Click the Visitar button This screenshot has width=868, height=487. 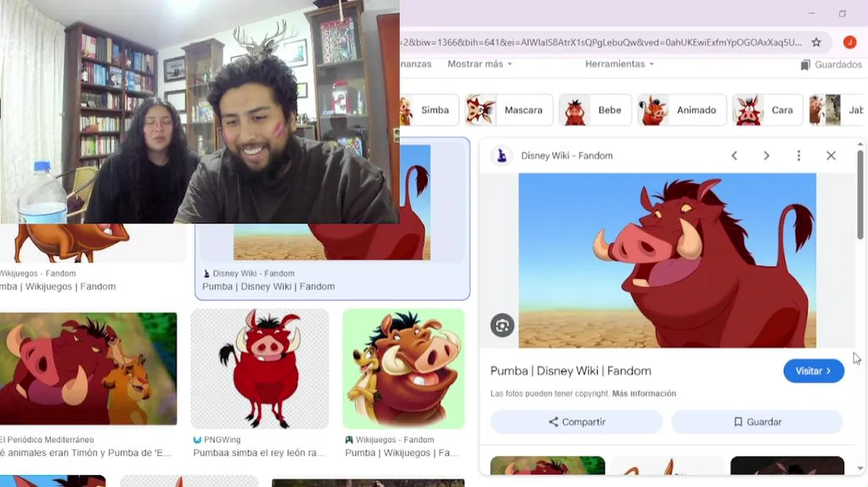(814, 371)
